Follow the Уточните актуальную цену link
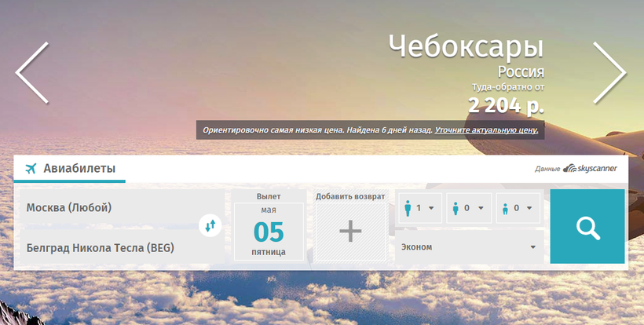 pyautogui.click(x=487, y=130)
